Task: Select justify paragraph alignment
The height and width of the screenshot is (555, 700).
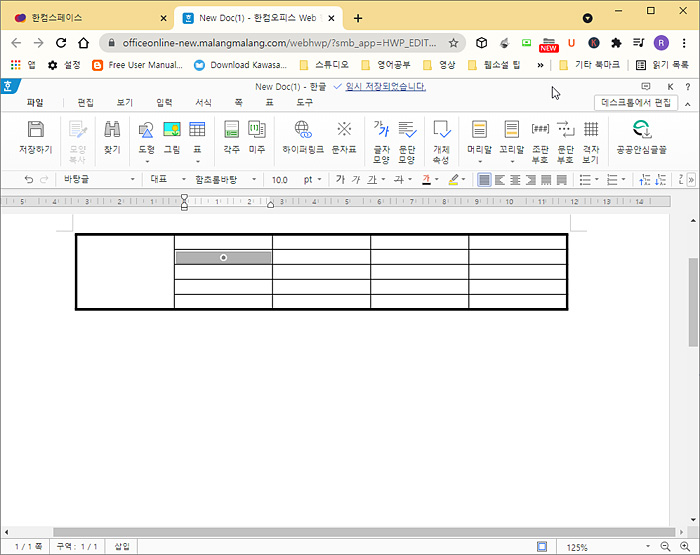Action: [x=484, y=180]
